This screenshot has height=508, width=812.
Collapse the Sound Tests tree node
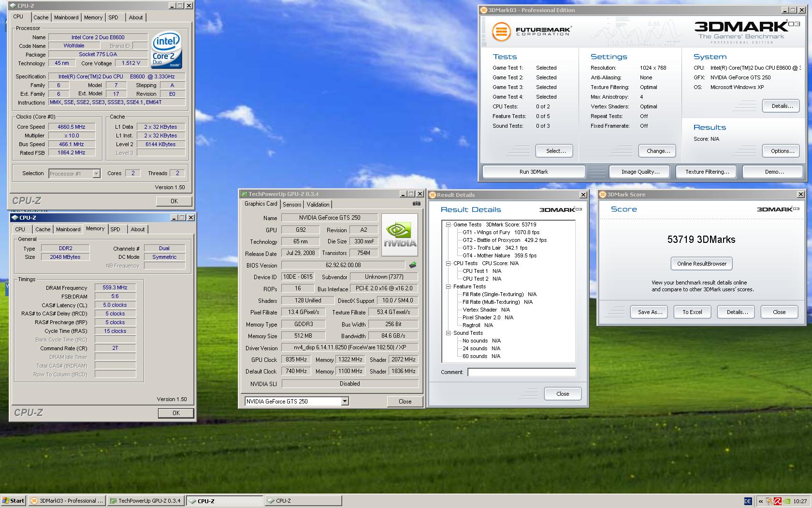coord(448,333)
